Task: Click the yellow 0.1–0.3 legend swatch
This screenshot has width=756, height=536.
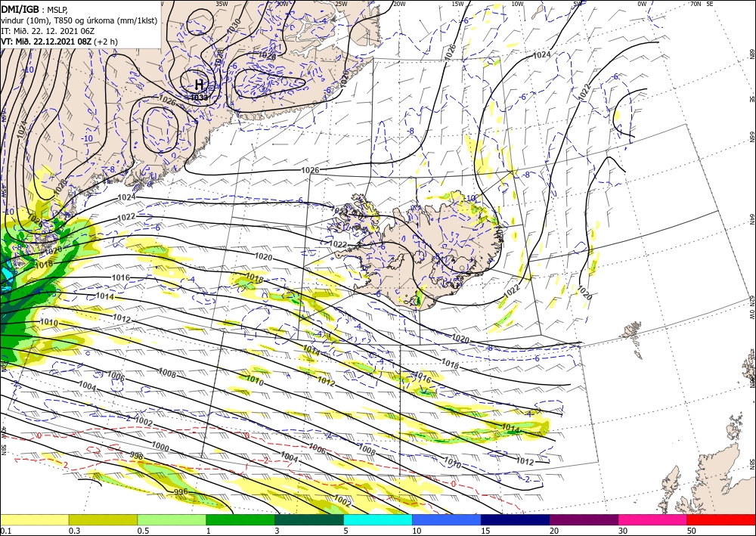Action: (34, 519)
